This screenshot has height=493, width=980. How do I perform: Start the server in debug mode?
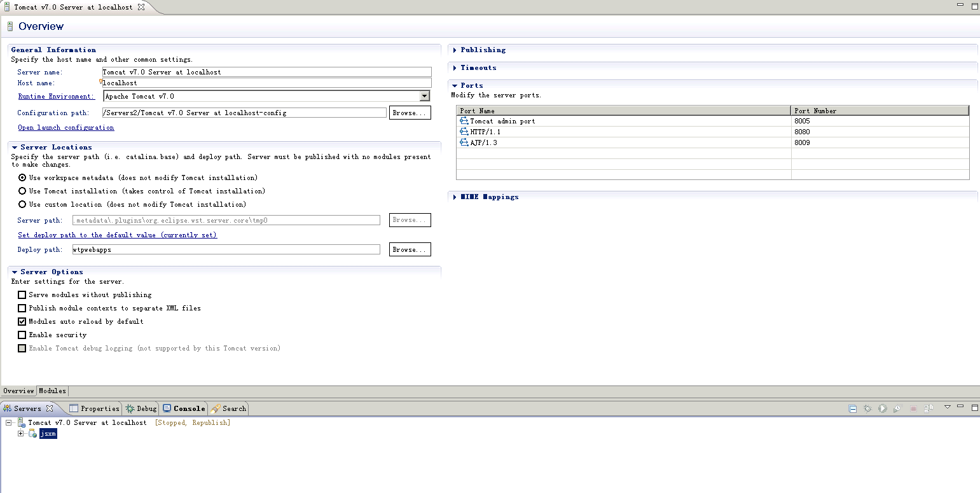pyautogui.click(x=867, y=408)
